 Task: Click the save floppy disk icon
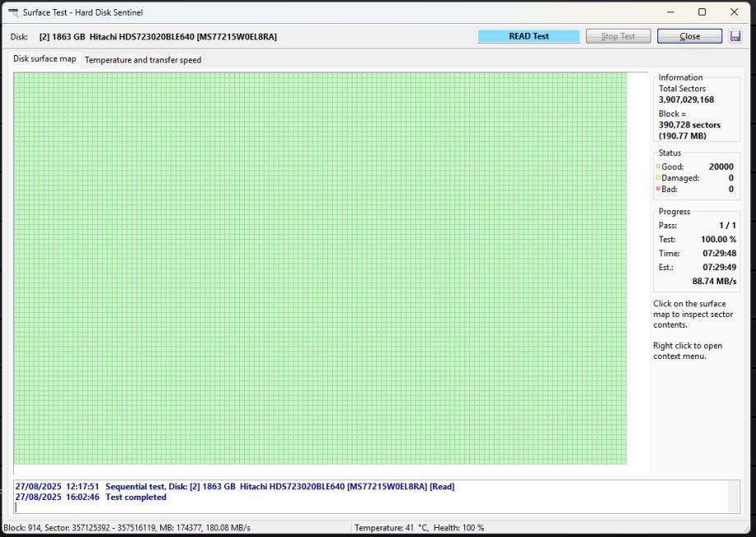(x=735, y=36)
